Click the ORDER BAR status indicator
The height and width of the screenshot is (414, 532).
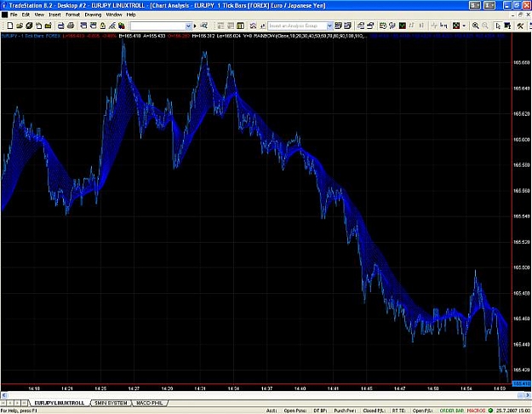pos(452,411)
